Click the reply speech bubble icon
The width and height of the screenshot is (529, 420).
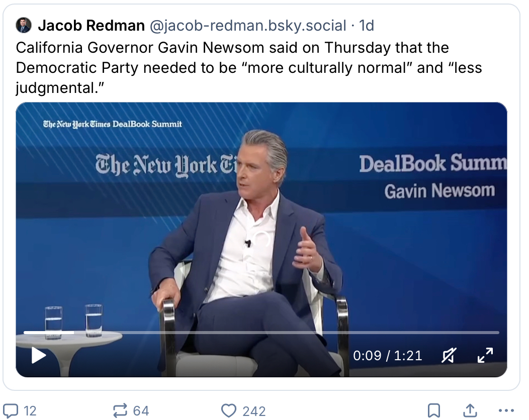coord(11,411)
